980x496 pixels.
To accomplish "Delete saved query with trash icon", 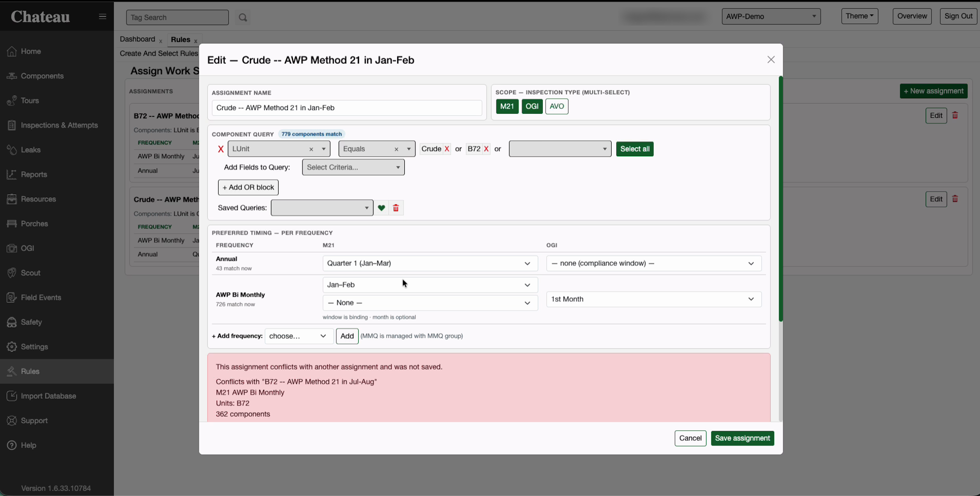I will 396,208.
